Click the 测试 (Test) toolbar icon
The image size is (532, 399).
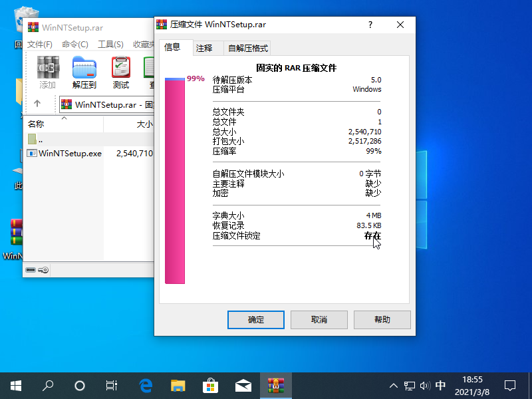tap(121, 72)
